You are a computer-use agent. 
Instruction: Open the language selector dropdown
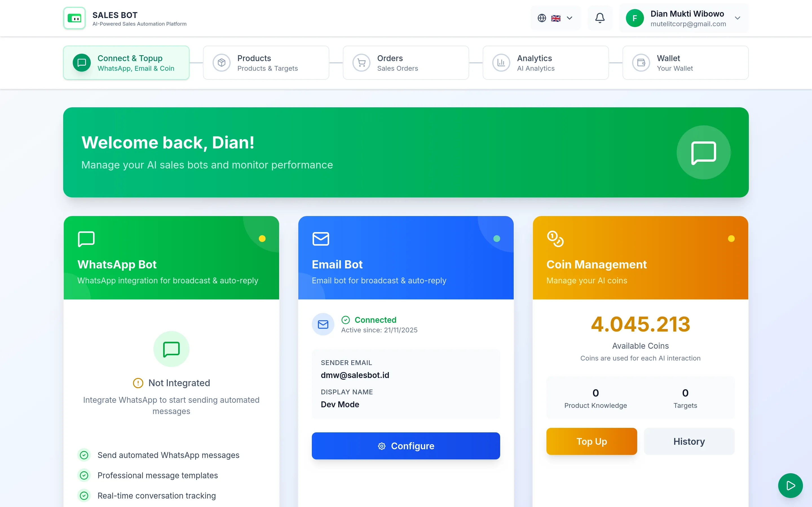pyautogui.click(x=555, y=18)
